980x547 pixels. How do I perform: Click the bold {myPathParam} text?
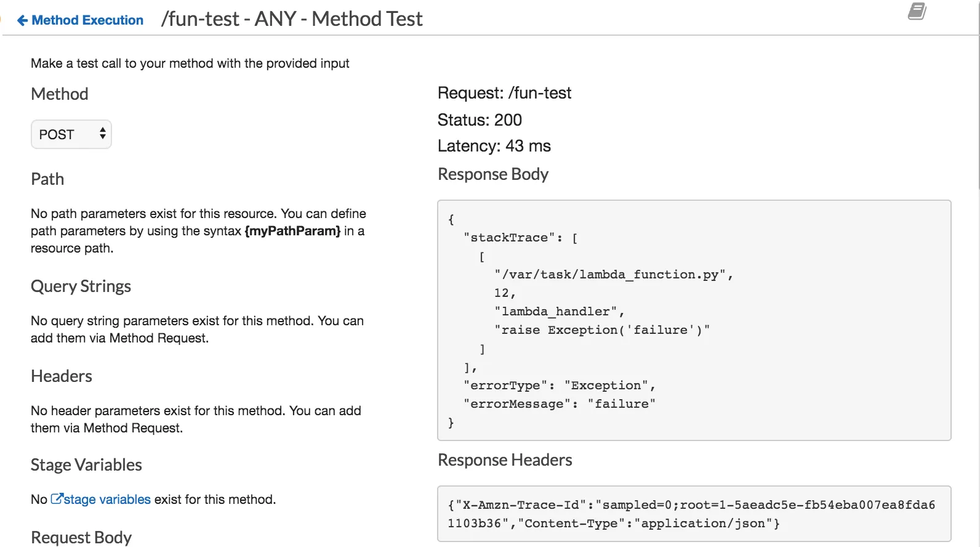tap(292, 231)
